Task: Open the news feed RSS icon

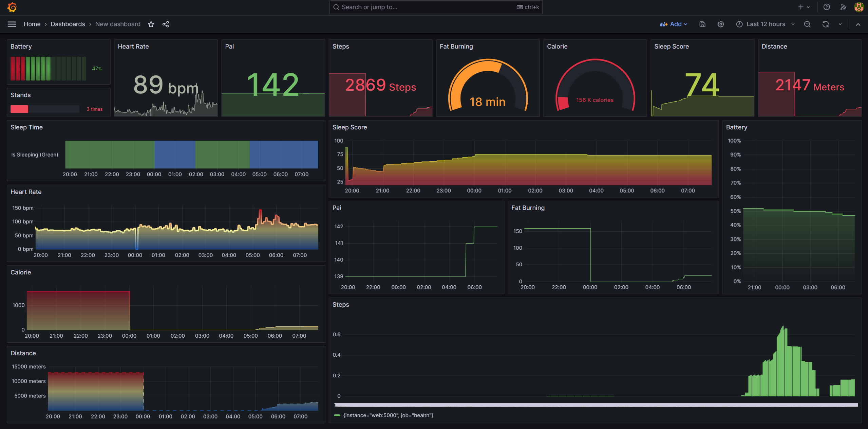Action: [x=843, y=7]
